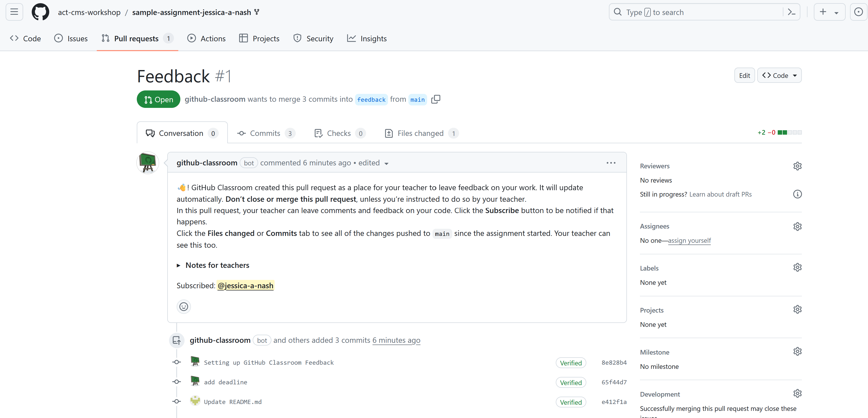Open the Issues repository tab

(x=71, y=39)
